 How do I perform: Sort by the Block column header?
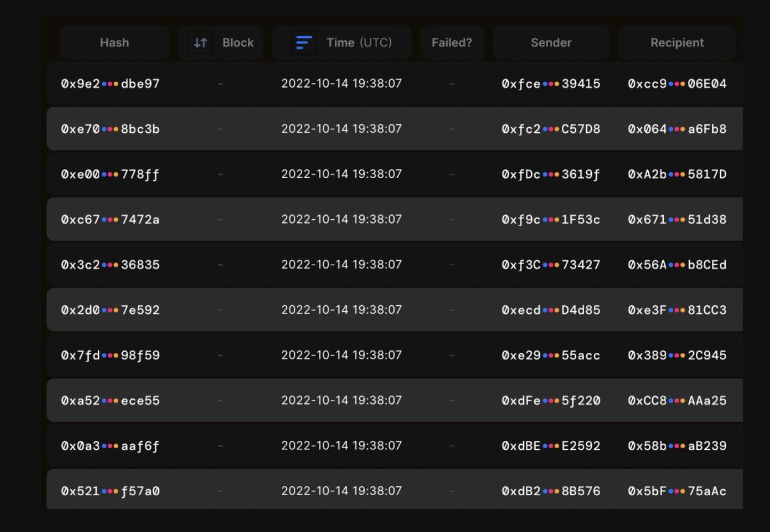pos(238,43)
